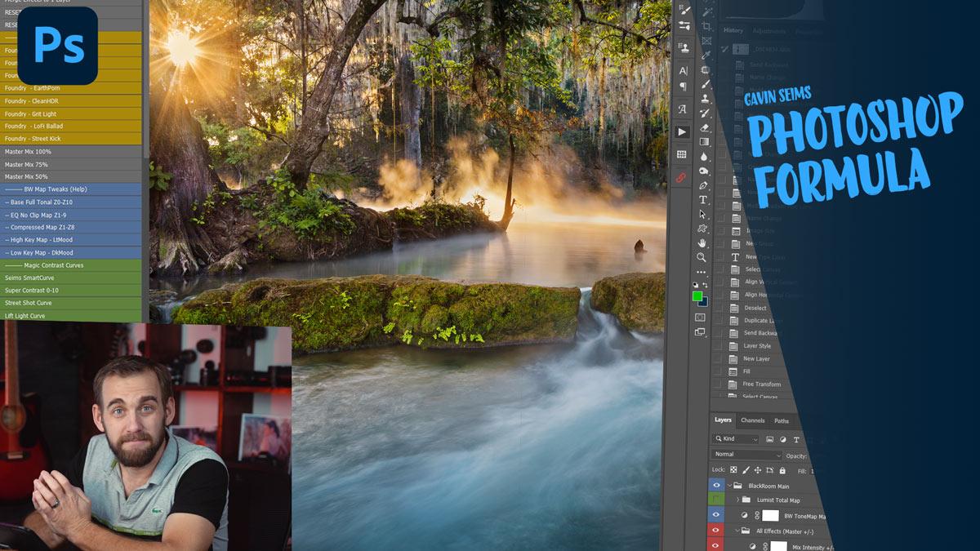The width and height of the screenshot is (980, 551).
Task: Switch to the Channels tab
Action: tap(752, 420)
